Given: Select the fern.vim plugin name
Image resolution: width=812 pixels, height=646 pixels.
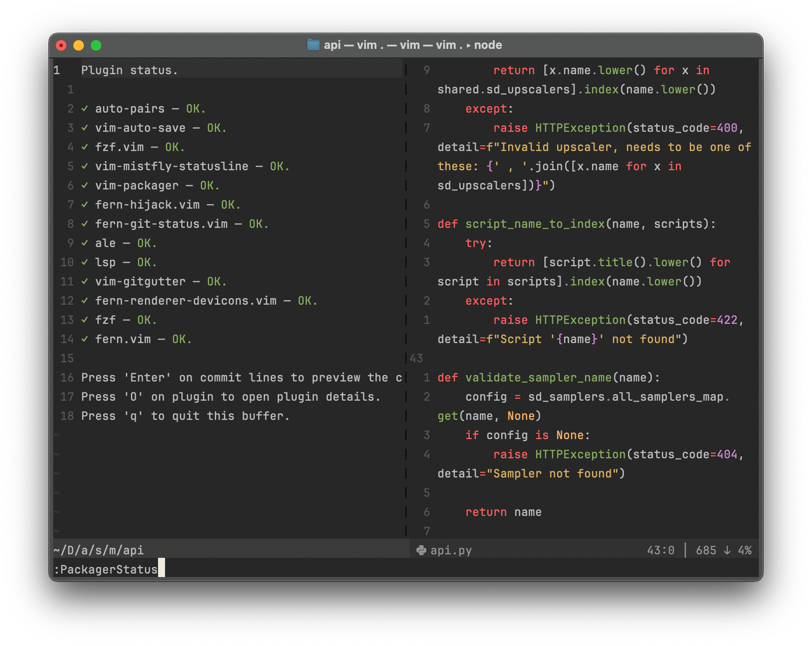Looking at the screenshot, I should click(x=123, y=339).
